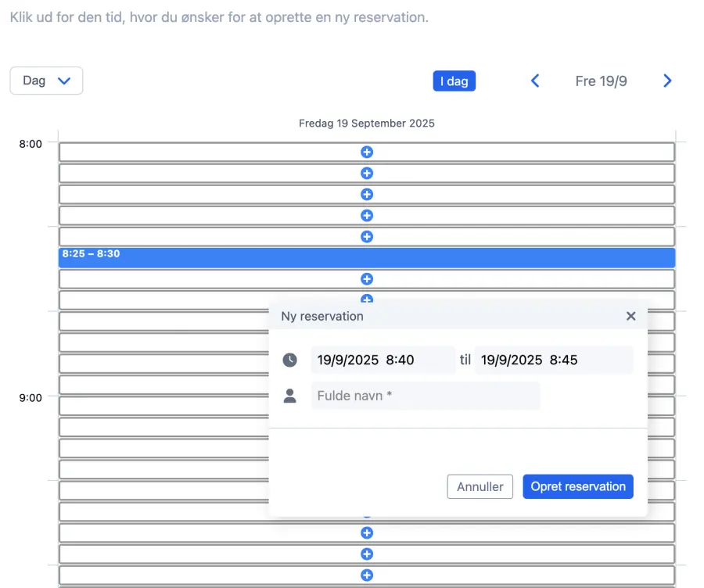Click the plus icon in the 9:35 slot
The image size is (704, 588).
[366, 554]
